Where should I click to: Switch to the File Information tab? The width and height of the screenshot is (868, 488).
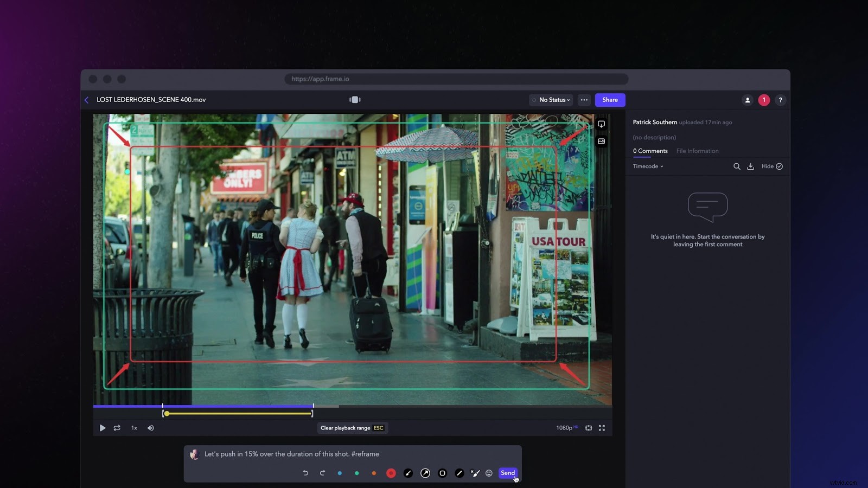[697, 151]
